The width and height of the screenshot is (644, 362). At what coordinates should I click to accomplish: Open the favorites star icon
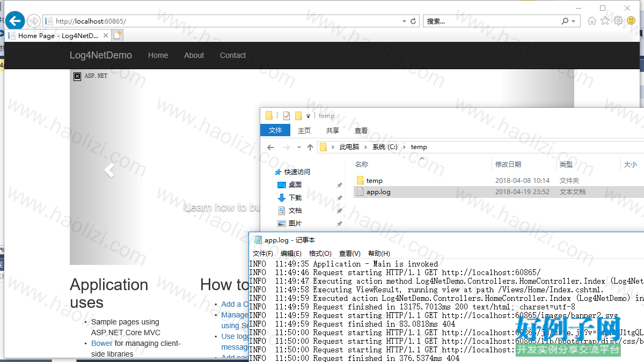pyautogui.click(x=605, y=21)
